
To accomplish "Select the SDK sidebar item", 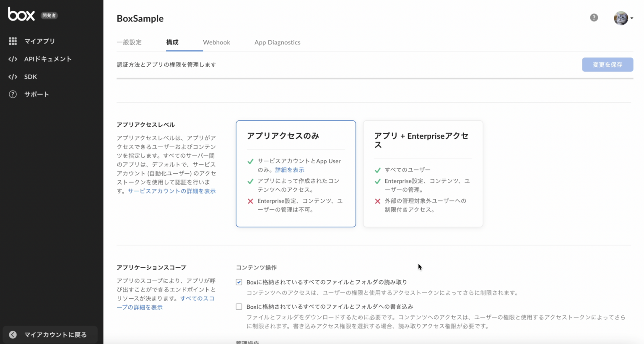I will pos(30,76).
